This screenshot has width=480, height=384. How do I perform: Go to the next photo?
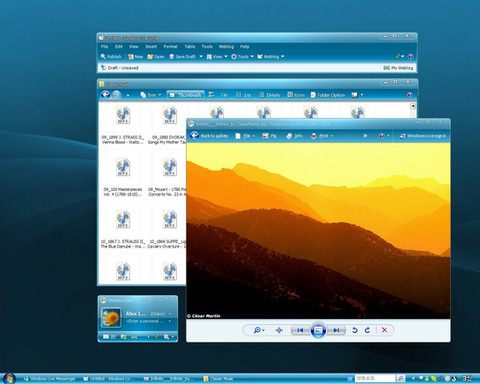(336, 330)
